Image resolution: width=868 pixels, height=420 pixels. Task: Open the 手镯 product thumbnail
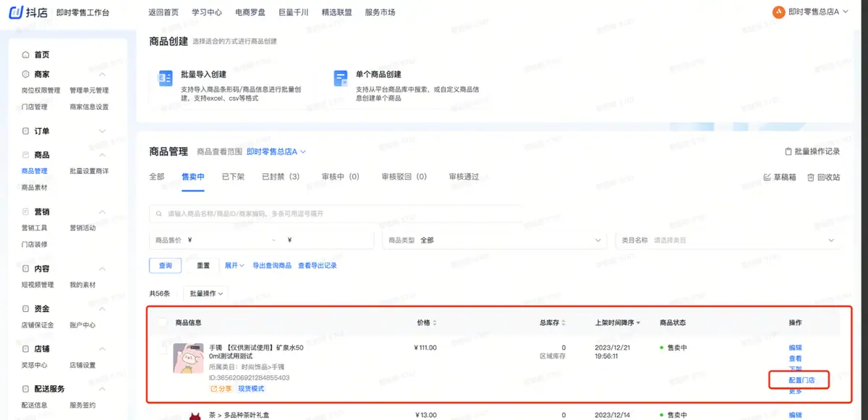188,358
